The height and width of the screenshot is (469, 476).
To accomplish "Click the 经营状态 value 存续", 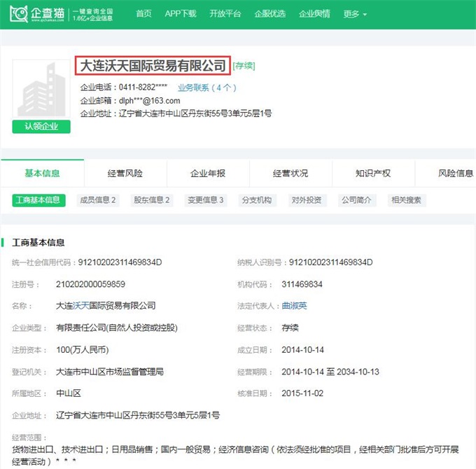I will pyautogui.click(x=290, y=328).
